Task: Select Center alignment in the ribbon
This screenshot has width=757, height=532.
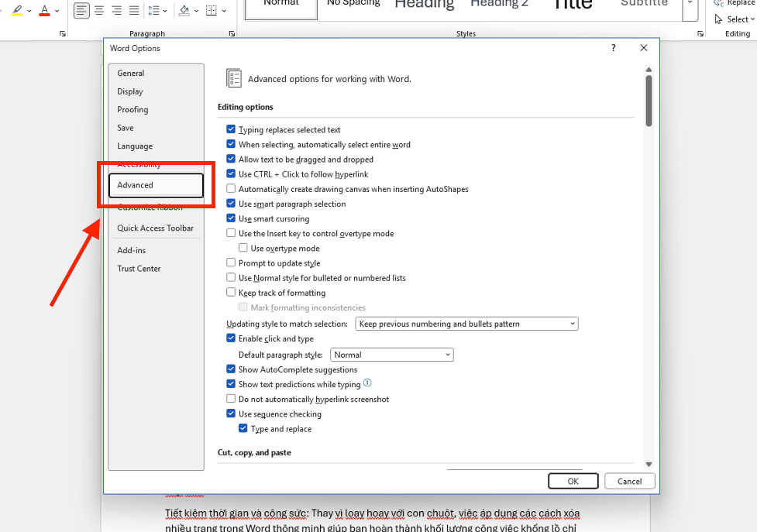Action: pyautogui.click(x=99, y=10)
